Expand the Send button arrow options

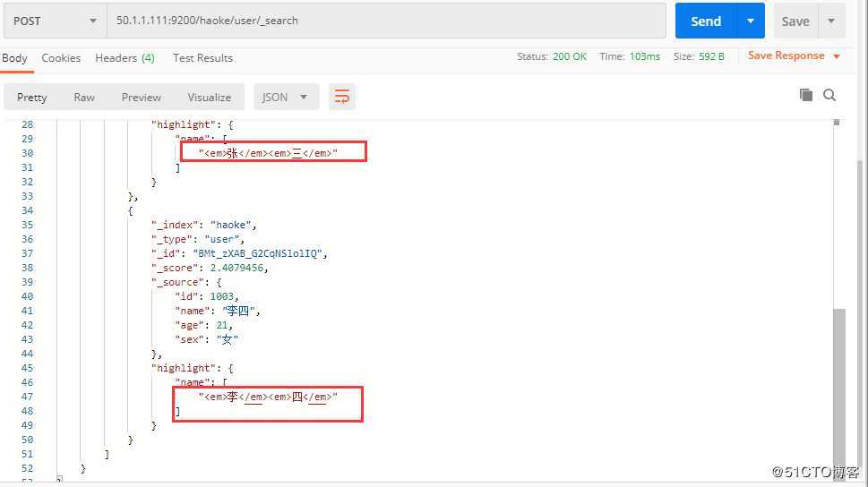[x=750, y=21]
